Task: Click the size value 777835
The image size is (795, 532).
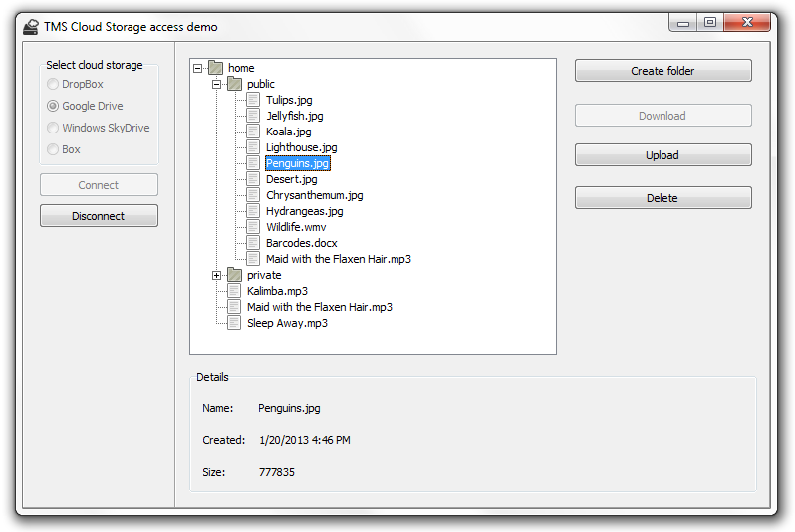Action: coord(276,472)
